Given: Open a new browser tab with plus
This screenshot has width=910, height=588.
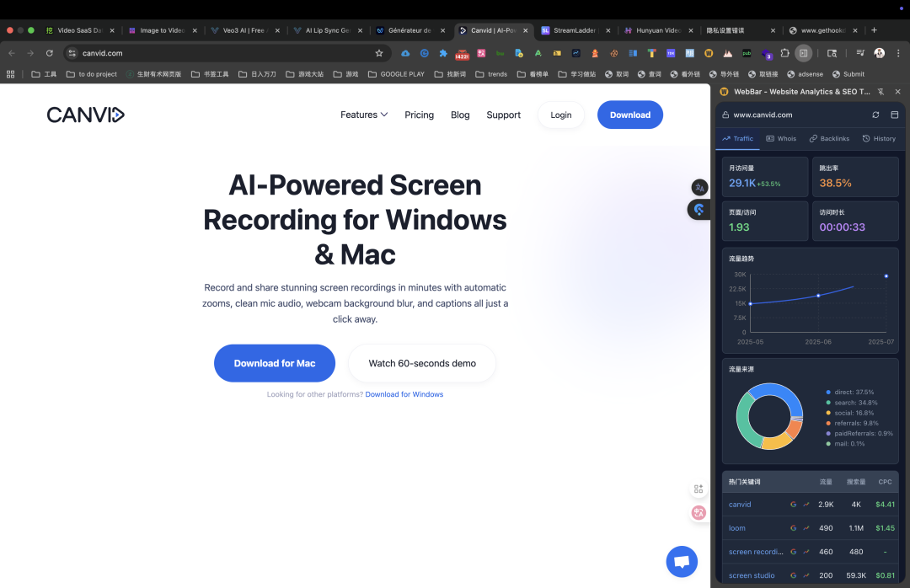Looking at the screenshot, I should point(874,30).
